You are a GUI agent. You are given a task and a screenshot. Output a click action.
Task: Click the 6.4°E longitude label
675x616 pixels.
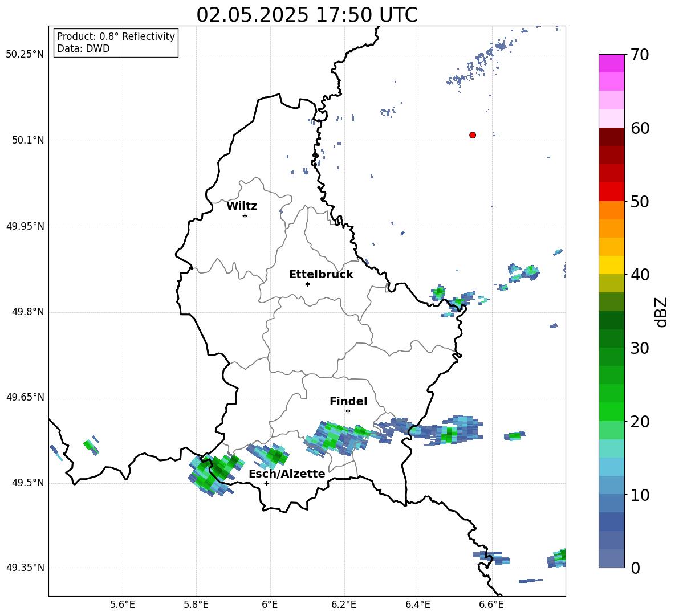coord(418,605)
